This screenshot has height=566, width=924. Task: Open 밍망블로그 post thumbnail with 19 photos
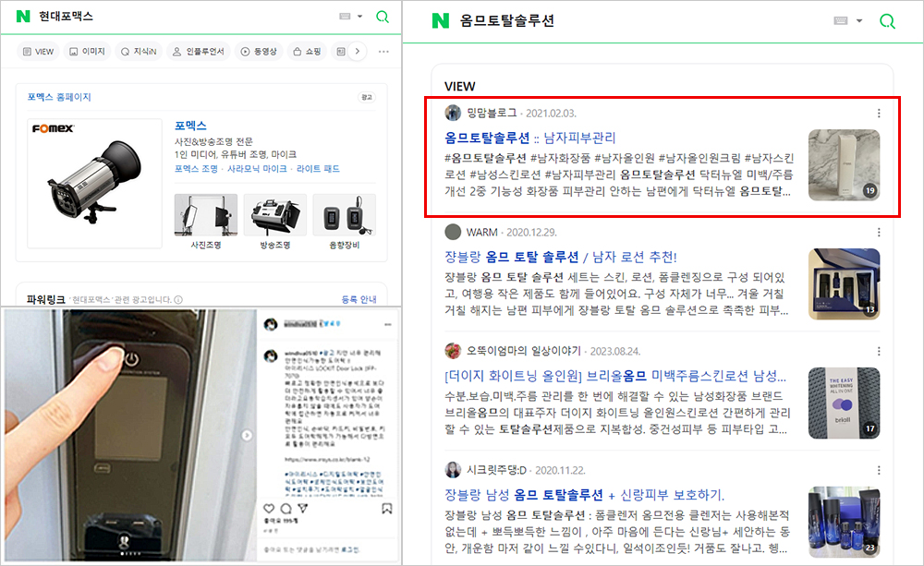click(844, 165)
